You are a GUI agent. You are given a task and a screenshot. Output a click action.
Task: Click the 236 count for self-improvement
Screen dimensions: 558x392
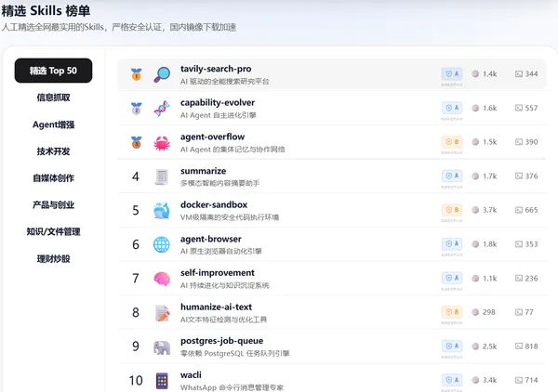(x=531, y=279)
